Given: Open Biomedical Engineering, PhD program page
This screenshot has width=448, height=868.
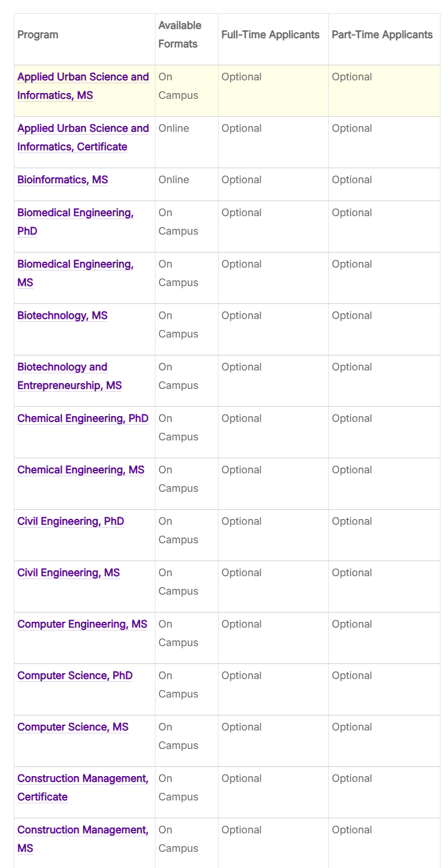Looking at the screenshot, I should tap(75, 213).
